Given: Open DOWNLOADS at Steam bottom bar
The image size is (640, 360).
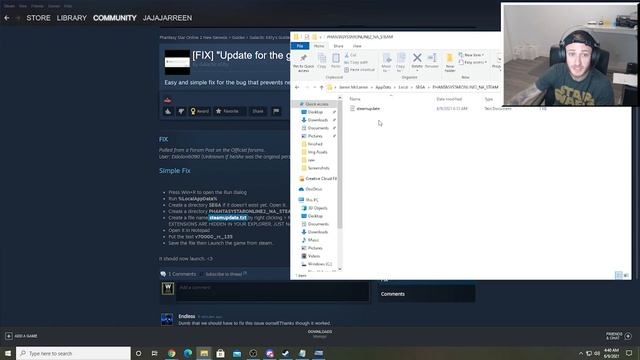Looking at the screenshot, I should 320,333.
